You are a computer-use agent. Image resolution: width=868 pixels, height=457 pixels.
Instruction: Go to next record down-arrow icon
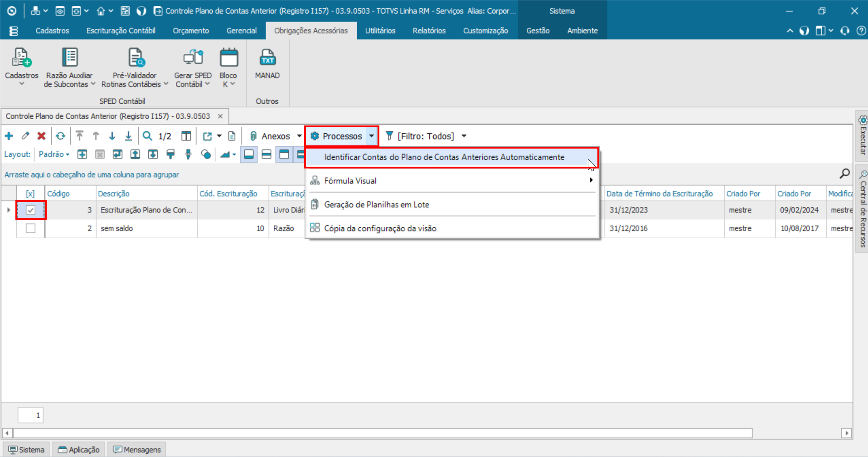pyautogui.click(x=112, y=136)
